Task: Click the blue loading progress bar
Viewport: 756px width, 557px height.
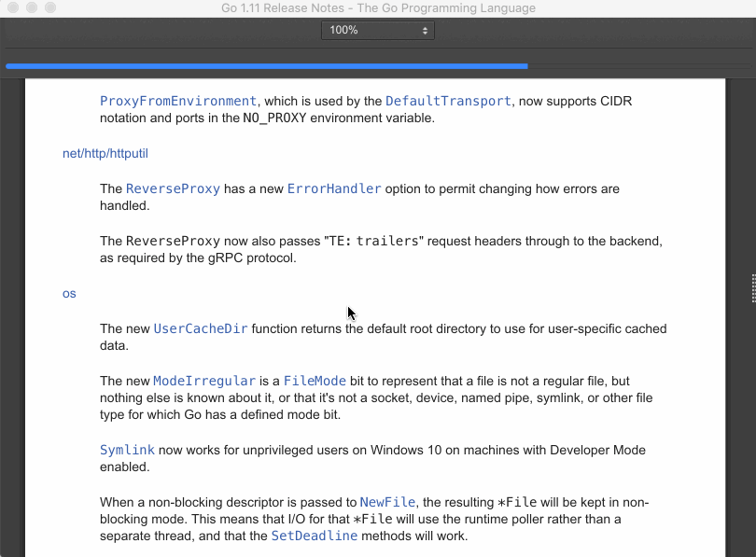Action: tap(267, 66)
